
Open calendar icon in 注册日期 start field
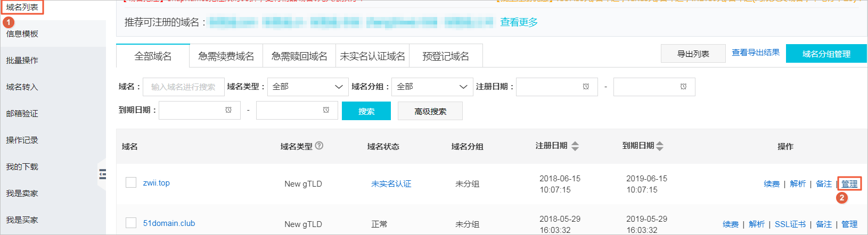coord(586,87)
